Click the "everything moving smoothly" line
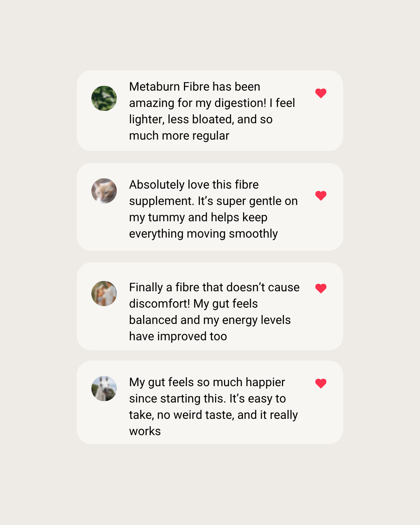The image size is (420, 525). pos(203,234)
